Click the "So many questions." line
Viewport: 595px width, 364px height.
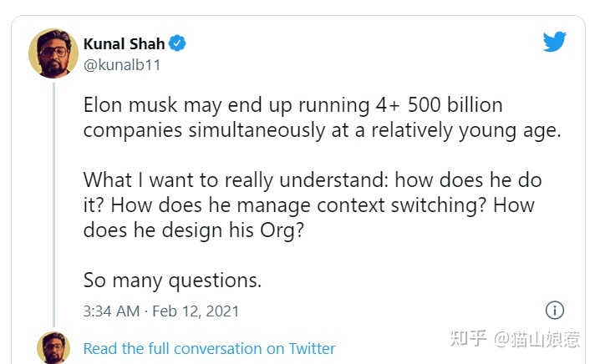pyautogui.click(x=172, y=281)
